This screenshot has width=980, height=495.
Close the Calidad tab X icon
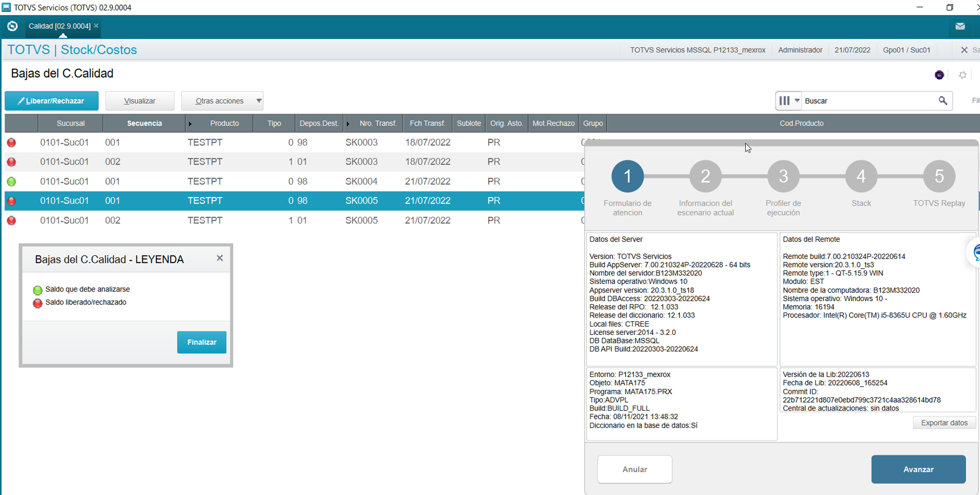(x=96, y=26)
